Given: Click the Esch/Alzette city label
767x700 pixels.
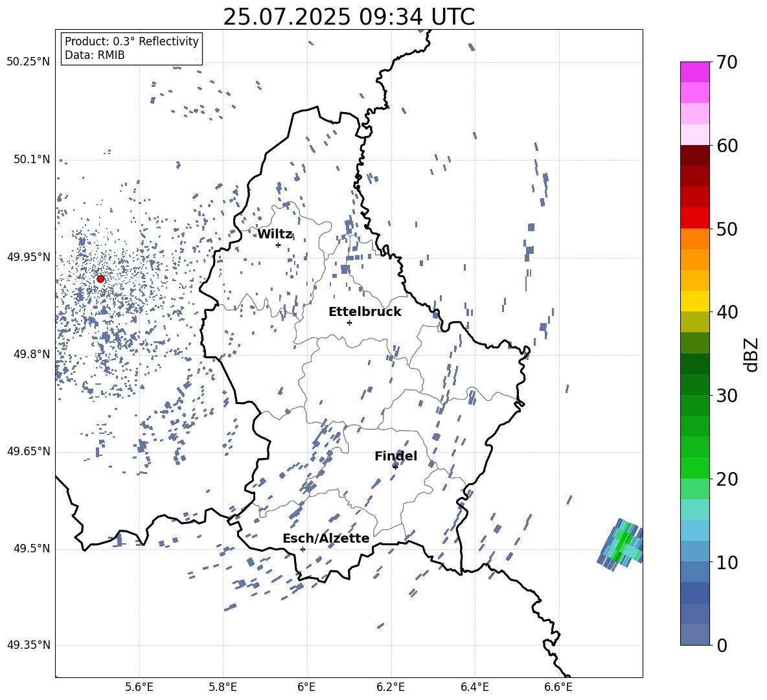Looking at the screenshot, I should pos(326,538).
